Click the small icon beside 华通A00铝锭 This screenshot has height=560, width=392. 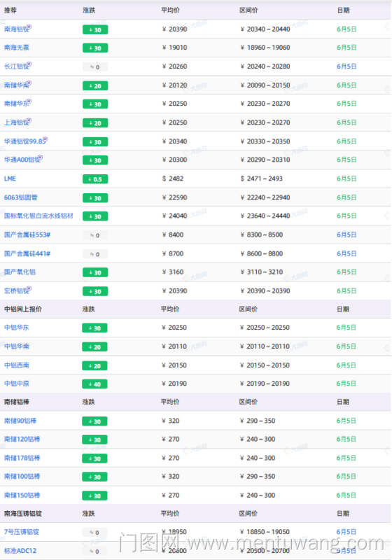41,157
